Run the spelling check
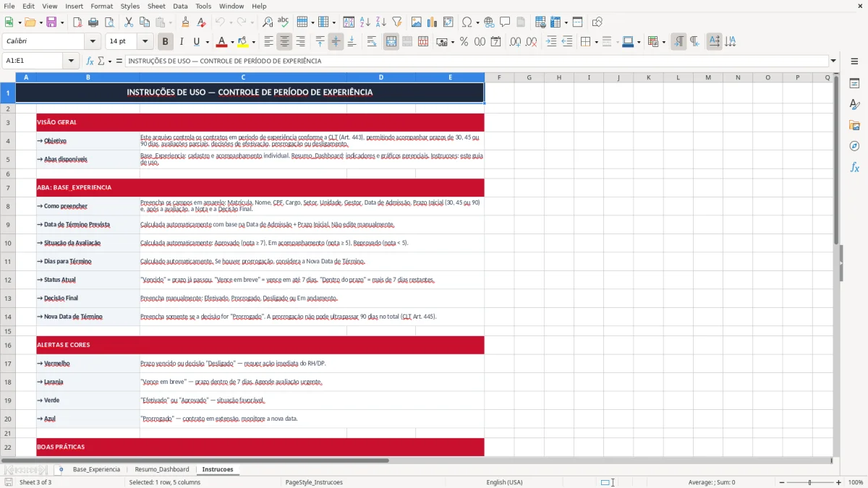Viewport: 868px width, 488px height. [x=283, y=22]
